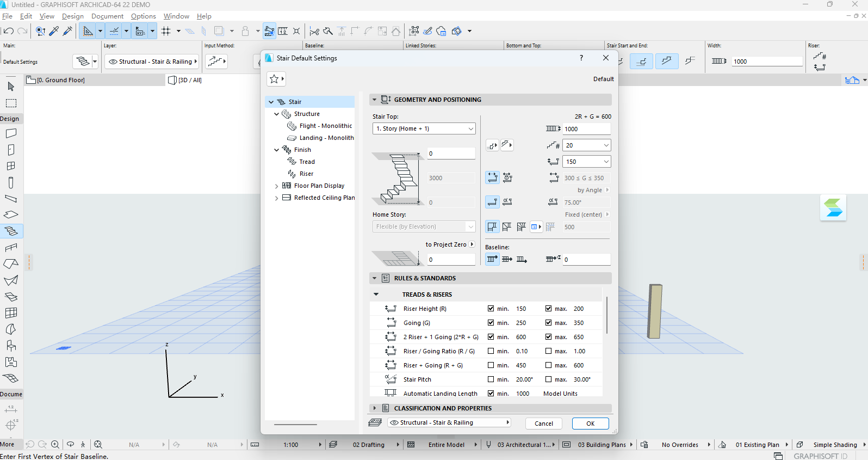Viewport: 868px width, 460px height.
Task: Expand Floor Plan Display tree node
Action: (x=276, y=186)
